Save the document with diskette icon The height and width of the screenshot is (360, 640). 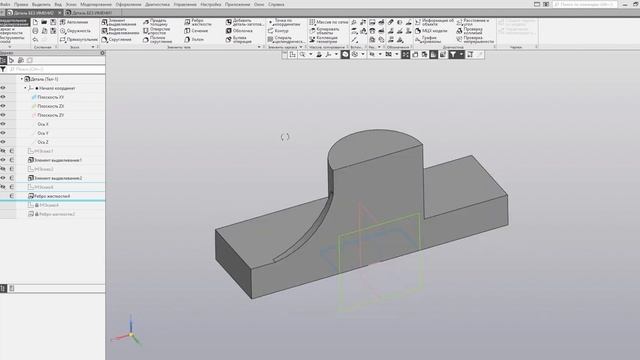pos(53,22)
